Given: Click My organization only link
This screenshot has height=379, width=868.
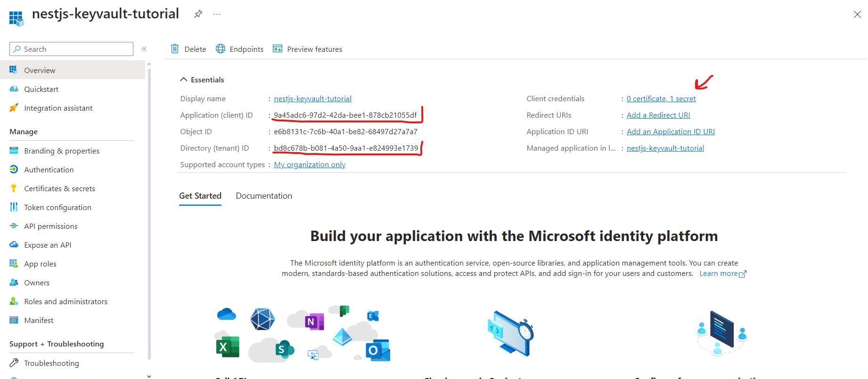Looking at the screenshot, I should [310, 164].
